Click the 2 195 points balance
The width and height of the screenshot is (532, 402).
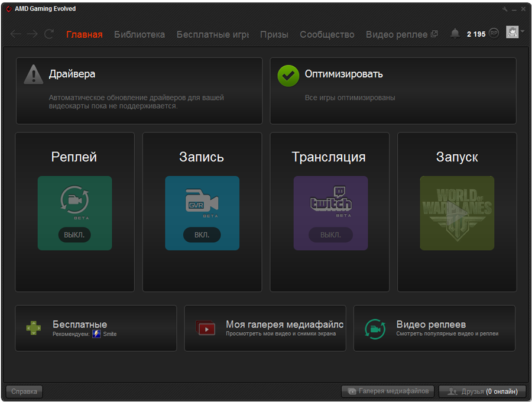click(x=476, y=34)
